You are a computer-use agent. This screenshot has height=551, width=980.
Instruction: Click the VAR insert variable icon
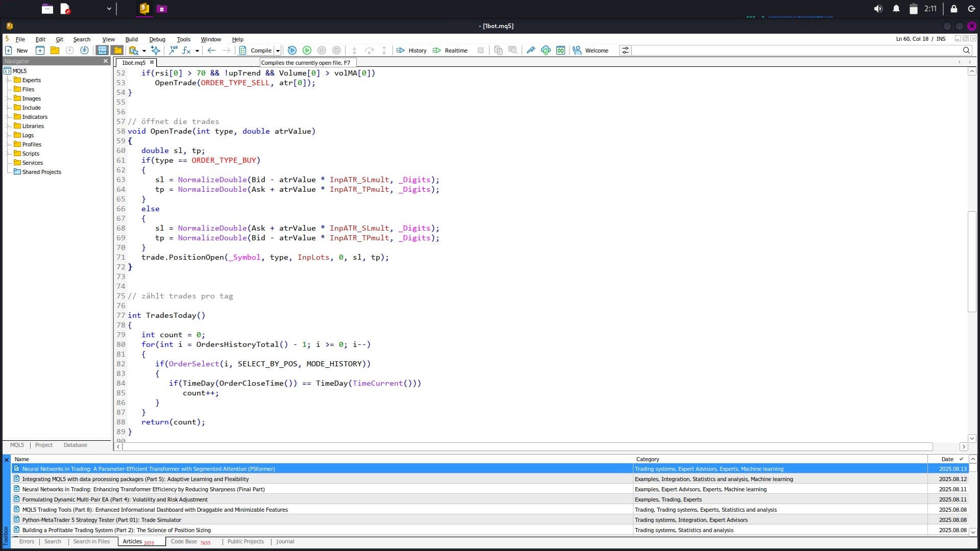click(x=174, y=50)
